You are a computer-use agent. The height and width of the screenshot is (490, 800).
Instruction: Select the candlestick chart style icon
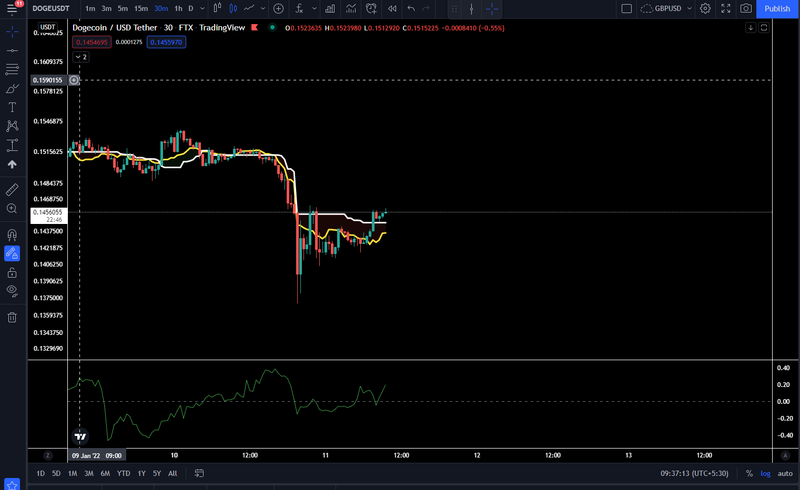(x=233, y=8)
